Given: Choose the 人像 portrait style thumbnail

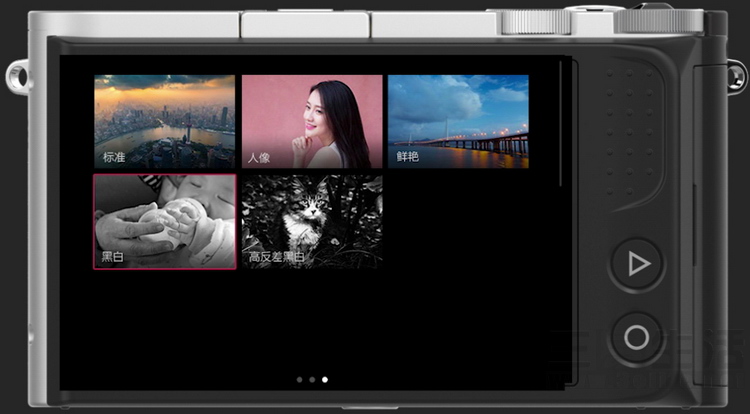Looking at the screenshot, I should (x=312, y=121).
